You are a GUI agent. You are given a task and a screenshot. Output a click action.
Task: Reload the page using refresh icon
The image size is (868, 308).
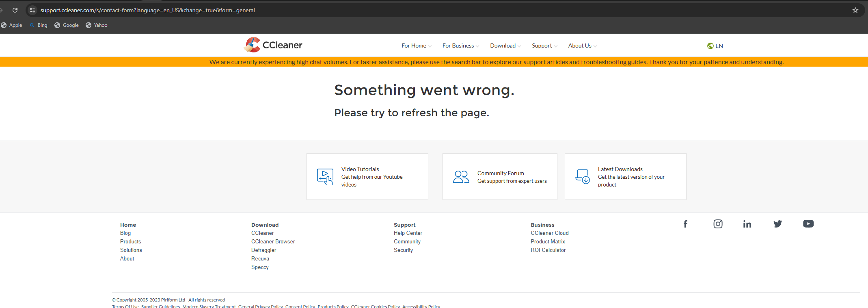pyautogui.click(x=15, y=10)
